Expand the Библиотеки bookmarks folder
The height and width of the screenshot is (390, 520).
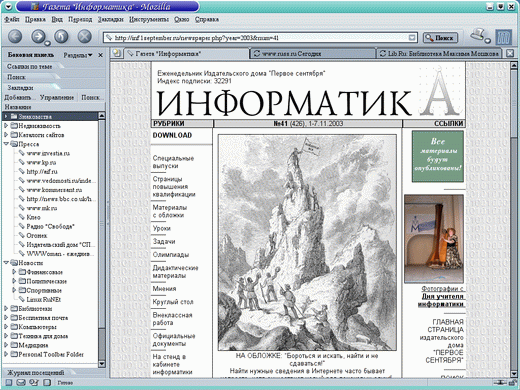point(6,308)
